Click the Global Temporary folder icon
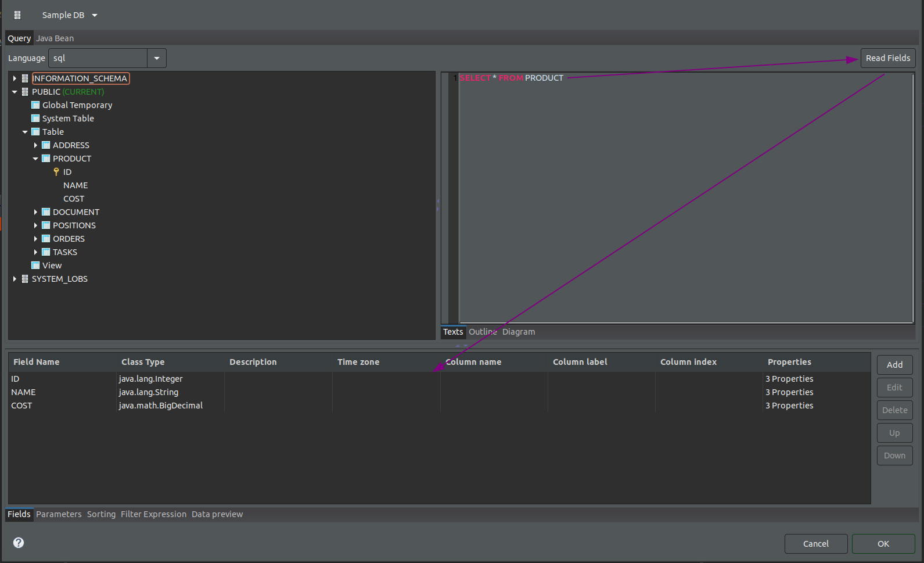924x563 pixels. tap(35, 105)
